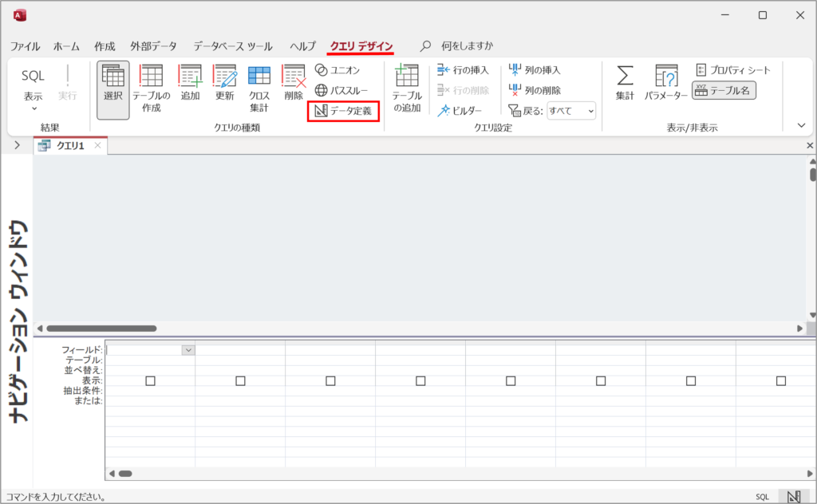Click the search magnifier icon
Screen dimensions: 817x504
click(426, 45)
